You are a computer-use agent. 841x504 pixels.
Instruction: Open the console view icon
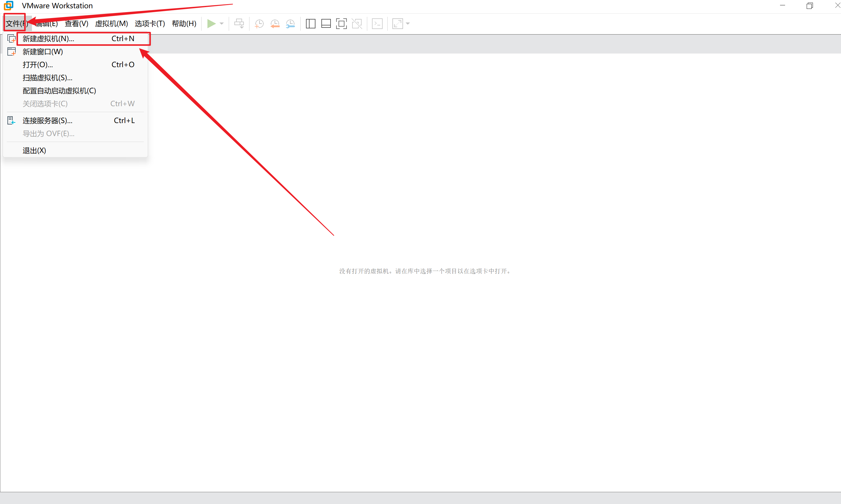click(x=377, y=24)
